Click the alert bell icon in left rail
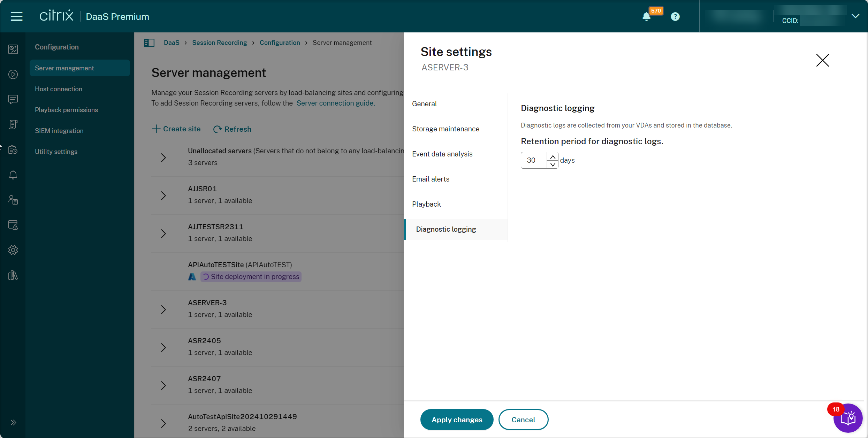Screen dimensions: 868x438 pyautogui.click(x=13, y=175)
